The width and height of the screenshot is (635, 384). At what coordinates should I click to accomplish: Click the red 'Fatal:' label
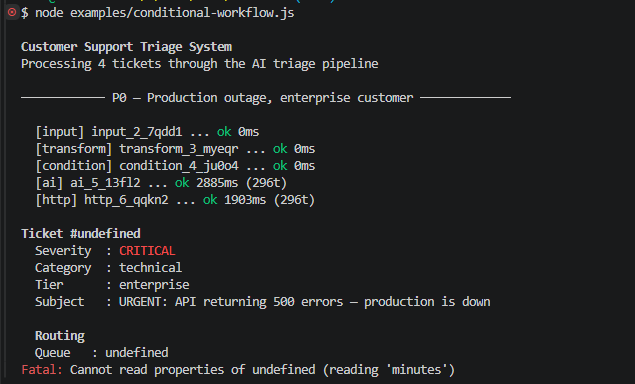click(x=42, y=370)
